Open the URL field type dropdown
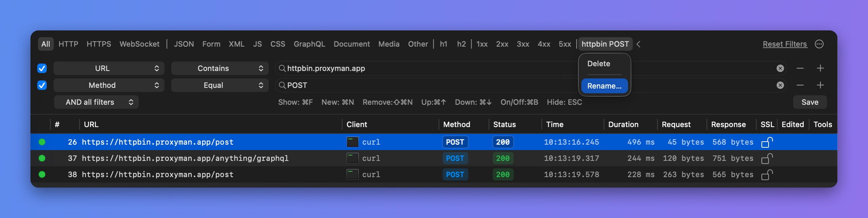 point(109,68)
